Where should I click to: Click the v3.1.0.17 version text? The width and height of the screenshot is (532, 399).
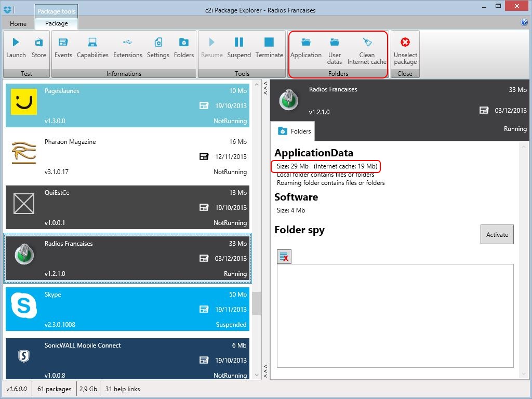click(x=56, y=172)
